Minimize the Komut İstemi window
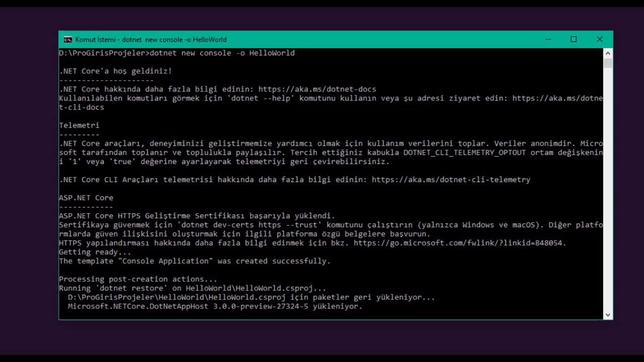This screenshot has width=644, height=362. pos(548,39)
